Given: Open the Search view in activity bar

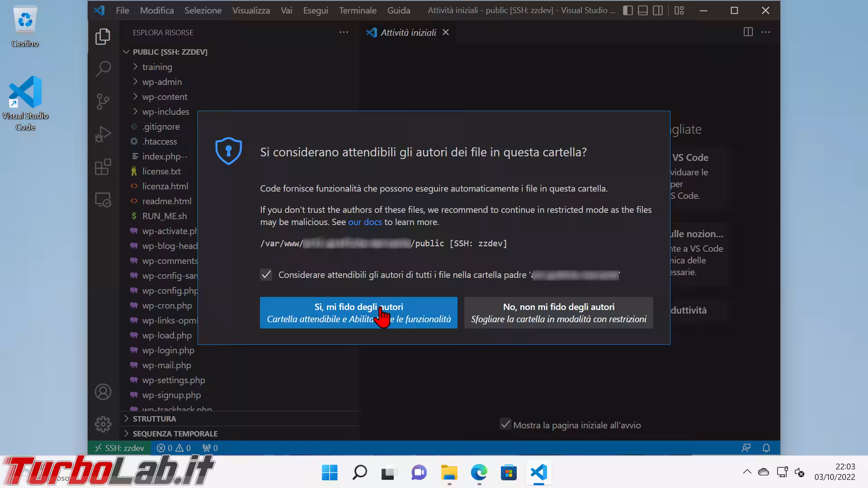Looking at the screenshot, I should click(x=103, y=69).
